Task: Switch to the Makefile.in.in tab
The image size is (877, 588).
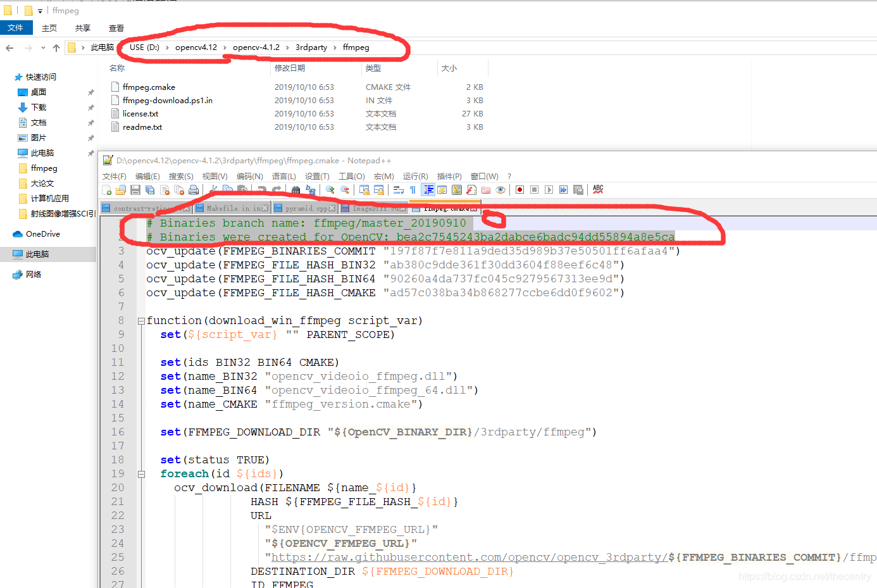Action: [x=232, y=208]
